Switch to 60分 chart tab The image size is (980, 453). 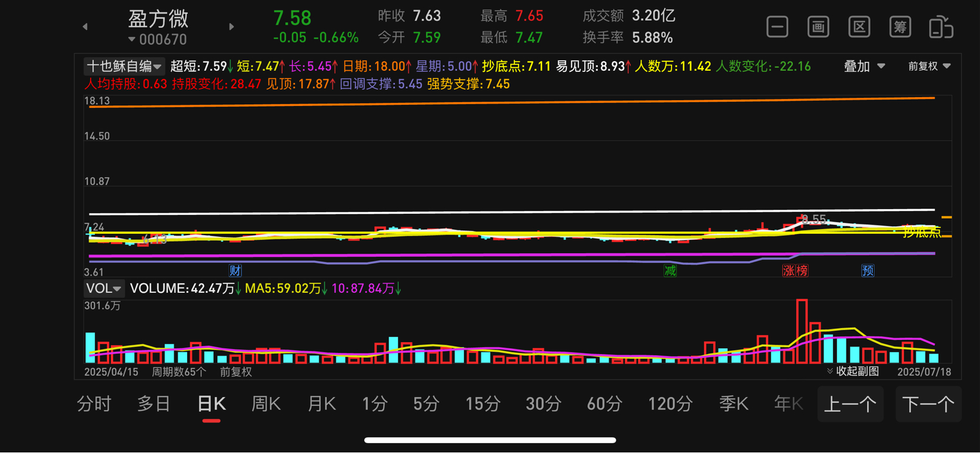click(604, 404)
